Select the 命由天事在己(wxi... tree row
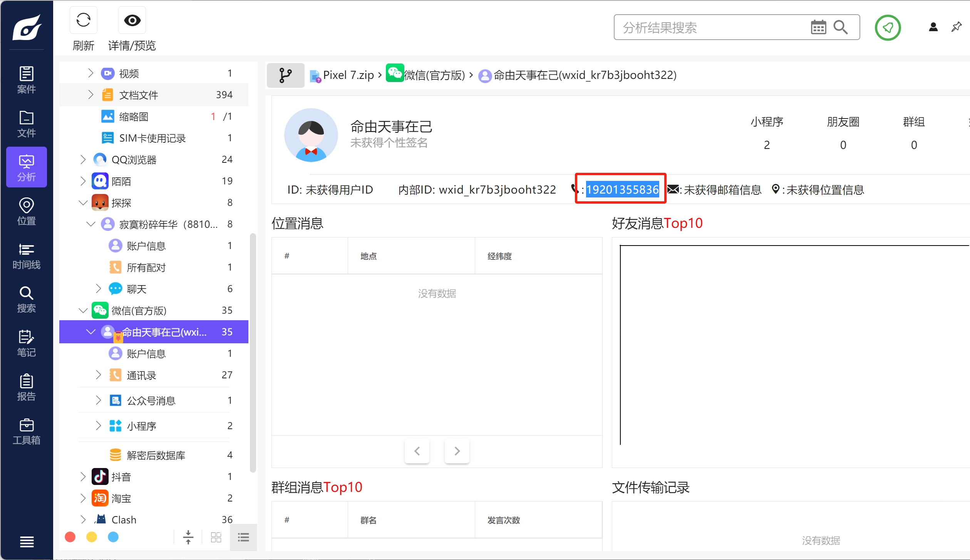The width and height of the screenshot is (970, 560). (x=154, y=332)
